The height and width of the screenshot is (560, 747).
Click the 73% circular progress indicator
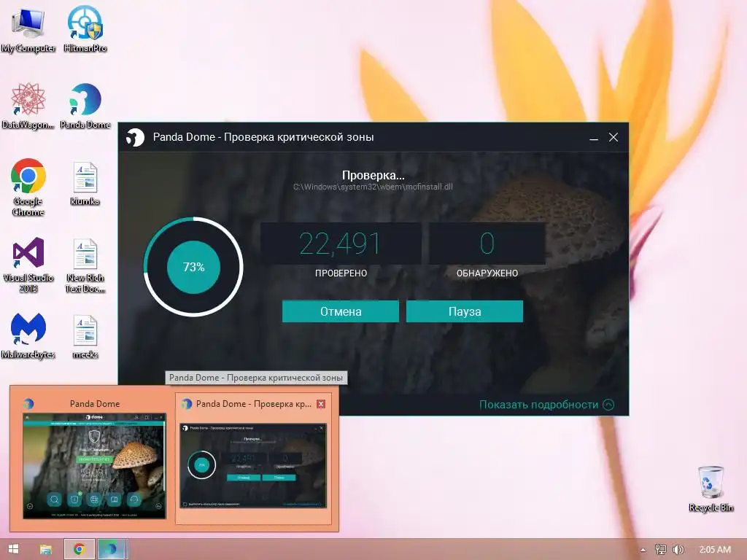[193, 267]
